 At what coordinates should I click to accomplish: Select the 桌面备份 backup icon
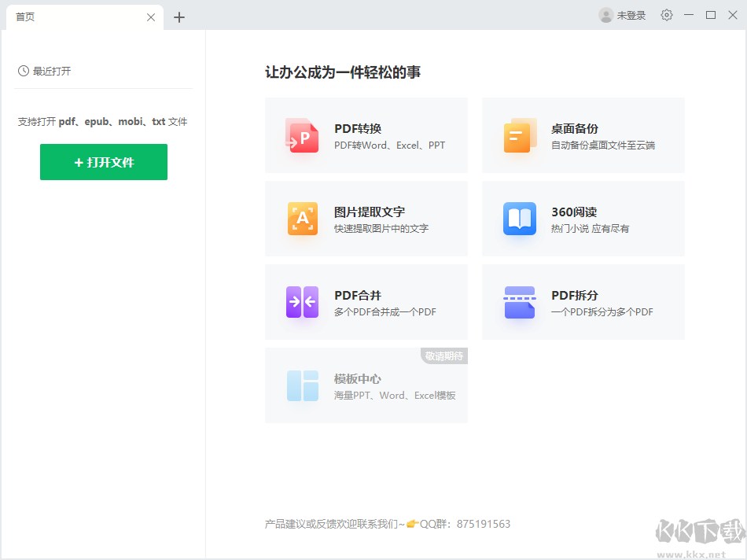(x=519, y=134)
